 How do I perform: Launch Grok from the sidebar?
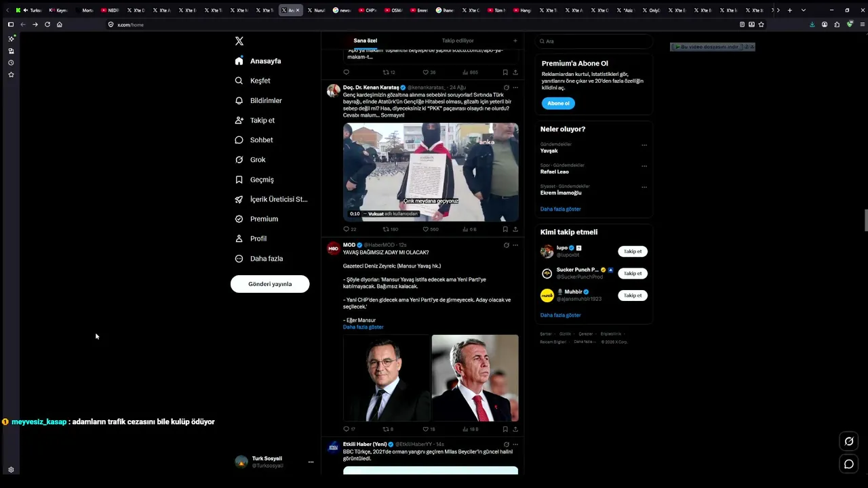250,159
